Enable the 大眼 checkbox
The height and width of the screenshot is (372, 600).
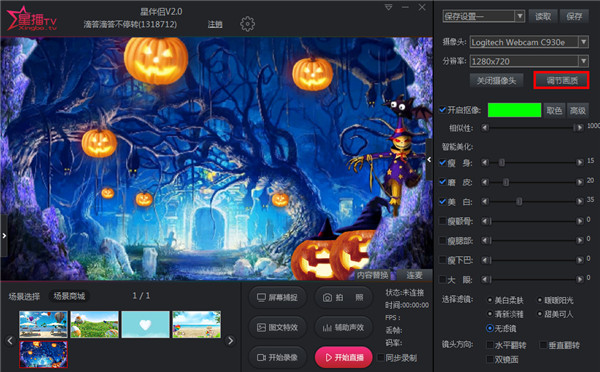pyautogui.click(x=443, y=280)
